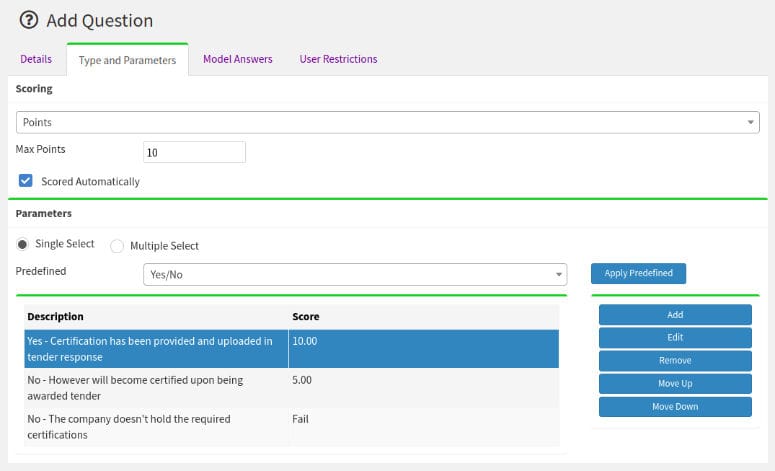Open the User Restrictions tab

click(x=338, y=60)
